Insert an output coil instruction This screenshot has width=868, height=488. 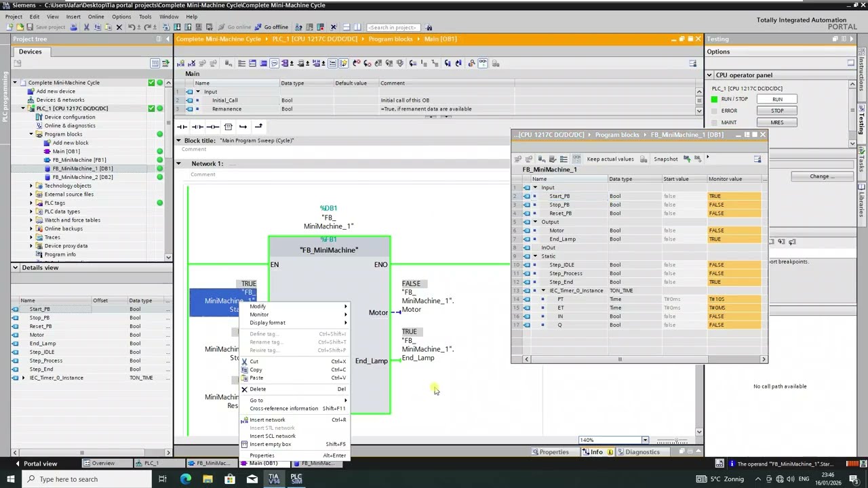pyautogui.click(x=213, y=127)
